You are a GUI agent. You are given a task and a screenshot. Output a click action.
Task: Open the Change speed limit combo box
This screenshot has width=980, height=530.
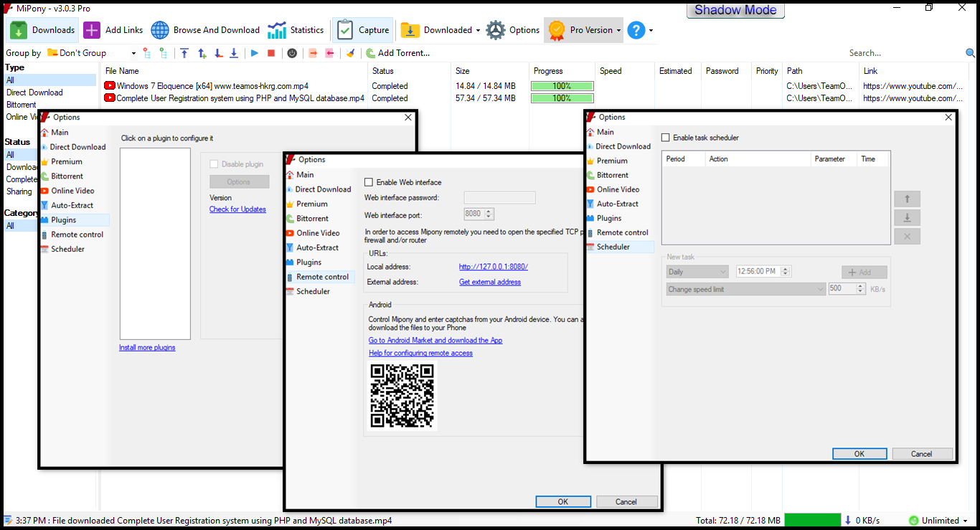pos(746,289)
